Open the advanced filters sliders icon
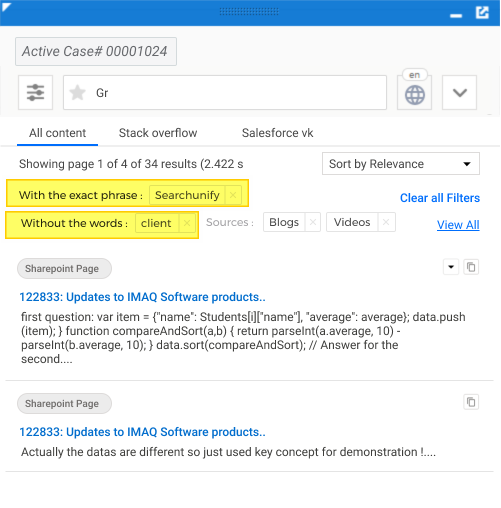501x508 pixels. pos(35,92)
